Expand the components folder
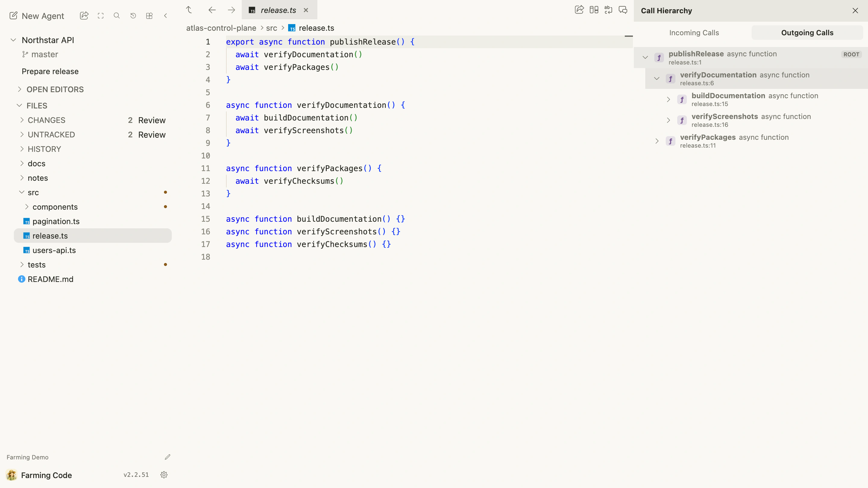This screenshot has height=488, width=868. click(x=27, y=207)
